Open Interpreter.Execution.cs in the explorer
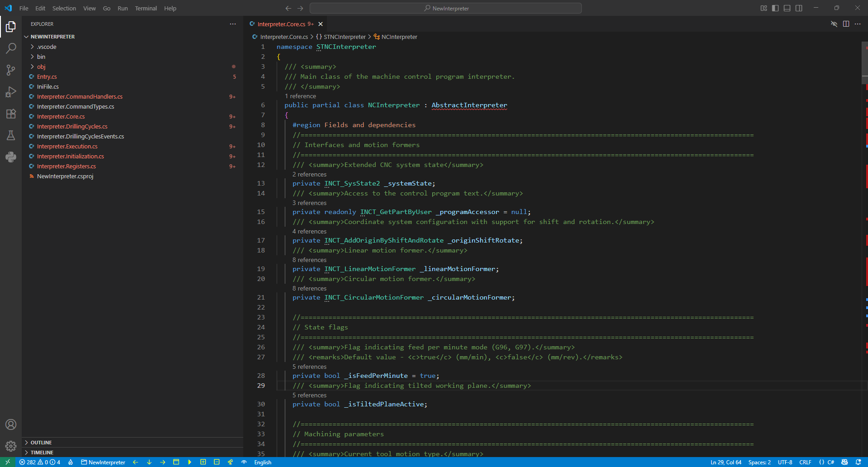The image size is (868, 467). click(x=67, y=146)
